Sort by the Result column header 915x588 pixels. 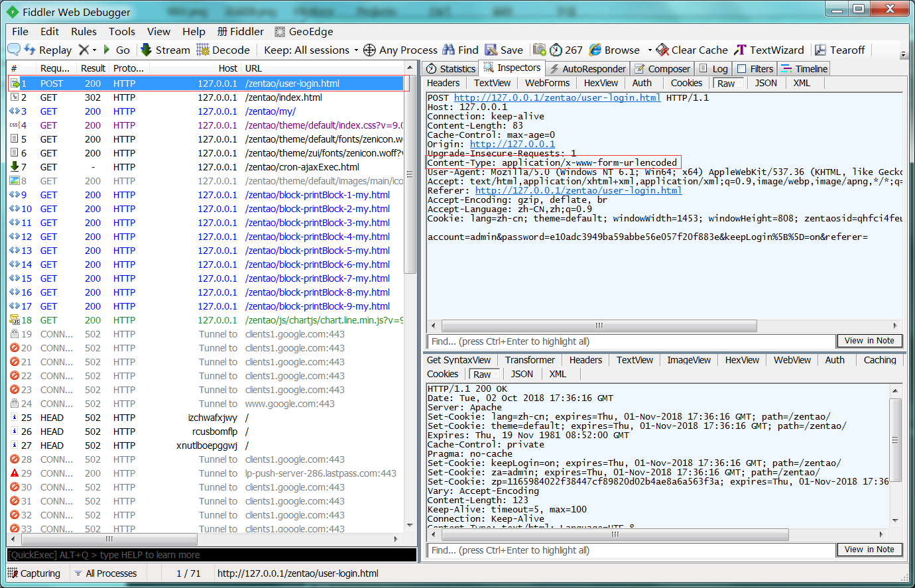[93, 68]
